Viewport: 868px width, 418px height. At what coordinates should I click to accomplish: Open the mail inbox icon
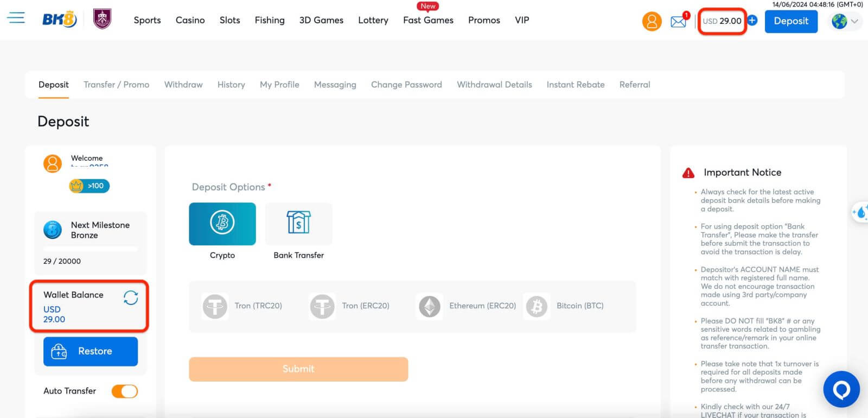coord(678,22)
